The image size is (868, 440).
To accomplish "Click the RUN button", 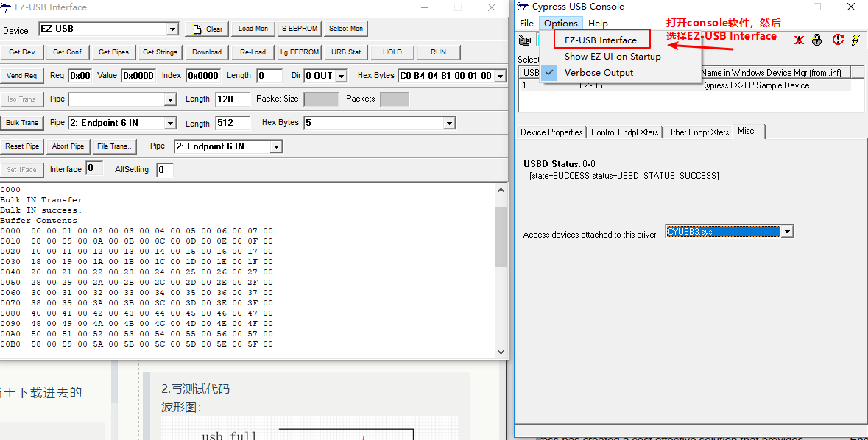I will [x=439, y=52].
